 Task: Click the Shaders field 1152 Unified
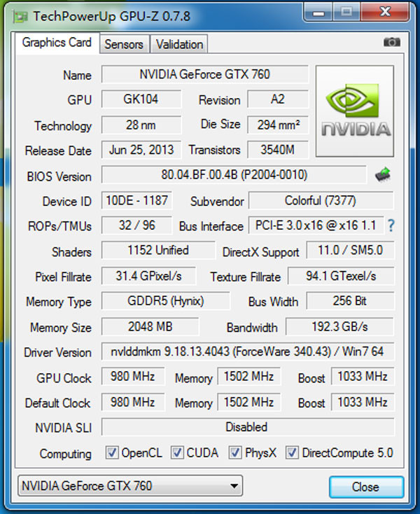pyautogui.click(x=158, y=251)
